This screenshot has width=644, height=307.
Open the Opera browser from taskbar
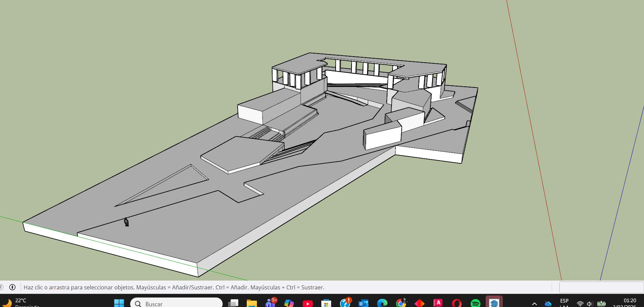click(457, 303)
